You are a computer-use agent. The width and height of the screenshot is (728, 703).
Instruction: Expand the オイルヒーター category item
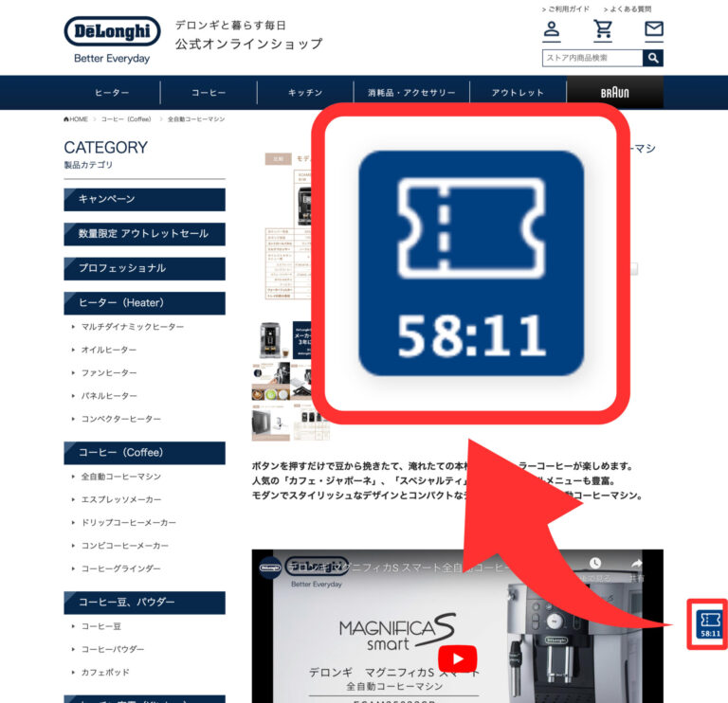[x=109, y=350]
